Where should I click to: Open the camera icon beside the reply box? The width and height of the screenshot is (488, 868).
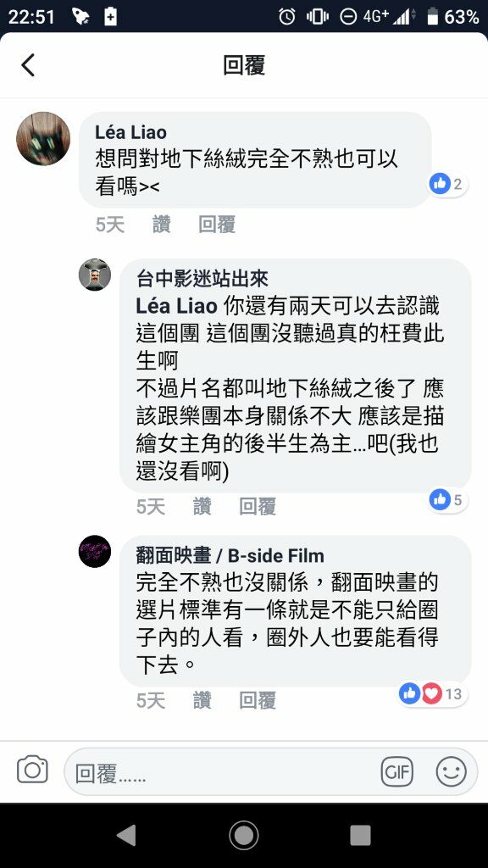(32, 770)
